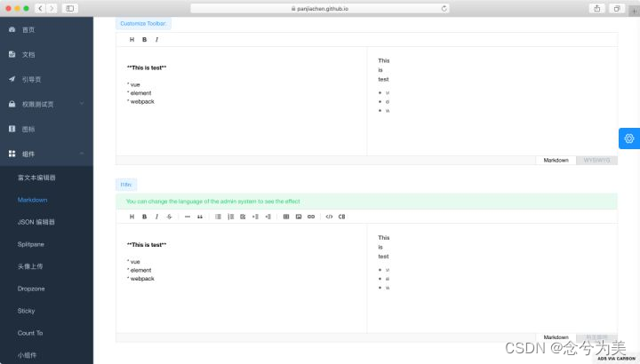
Task: Insert link using I18n toolbar chain icon
Action: [311, 217]
